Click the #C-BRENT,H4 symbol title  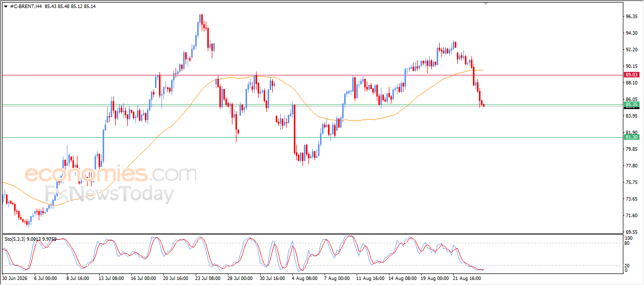pos(26,6)
